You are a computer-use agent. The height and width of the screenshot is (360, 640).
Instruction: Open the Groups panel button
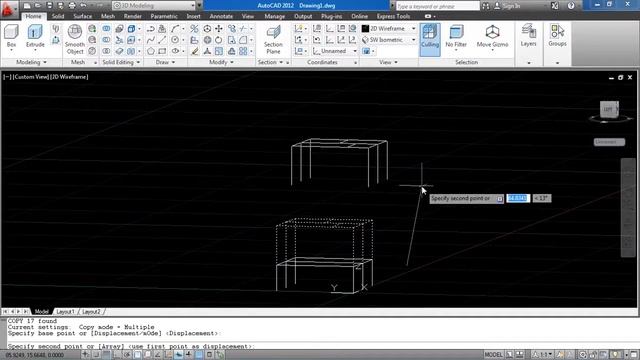(x=557, y=35)
